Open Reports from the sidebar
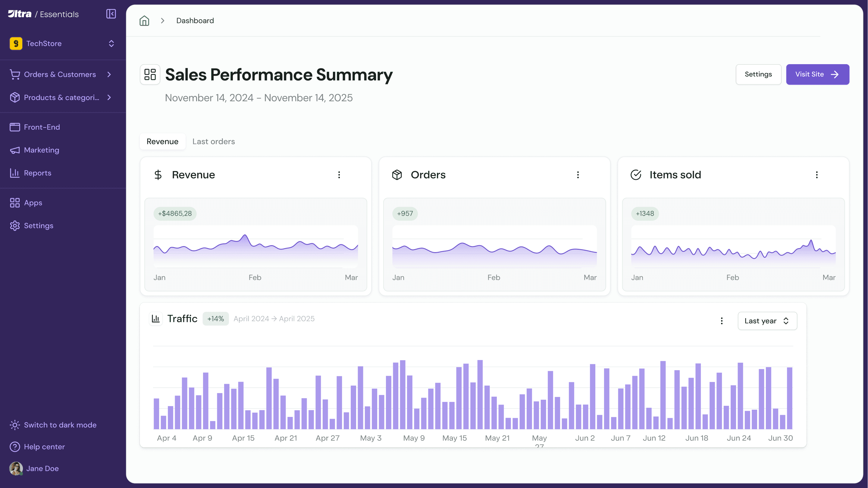 (x=37, y=173)
